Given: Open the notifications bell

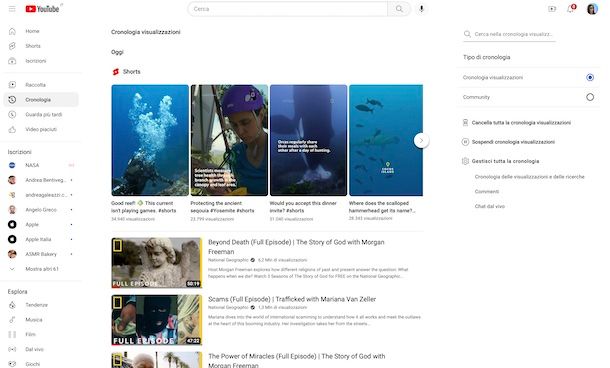Looking at the screenshot, I should pos(571,9).
